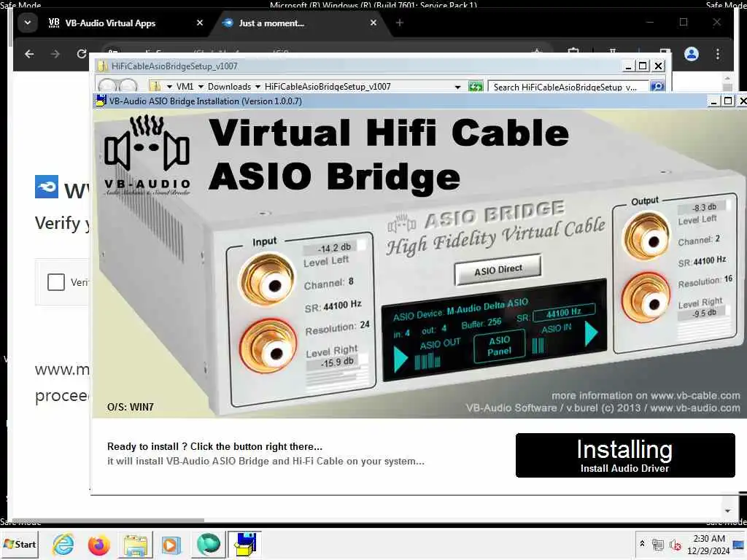Screen dimensions: 747x560
Task: Click the muted volume tray icon
Action: pos(675,544)
